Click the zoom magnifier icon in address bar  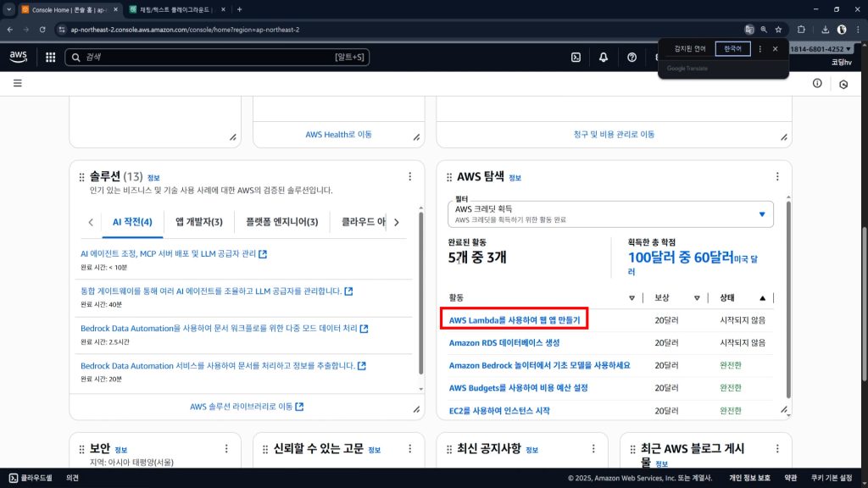(764, 30)
